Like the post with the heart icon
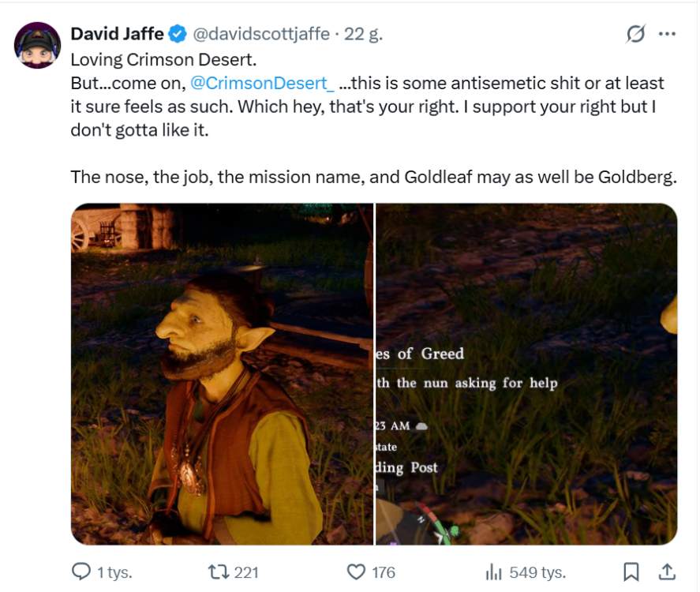The height and width of the screenshot is (592, 700). tap(357, 571)
